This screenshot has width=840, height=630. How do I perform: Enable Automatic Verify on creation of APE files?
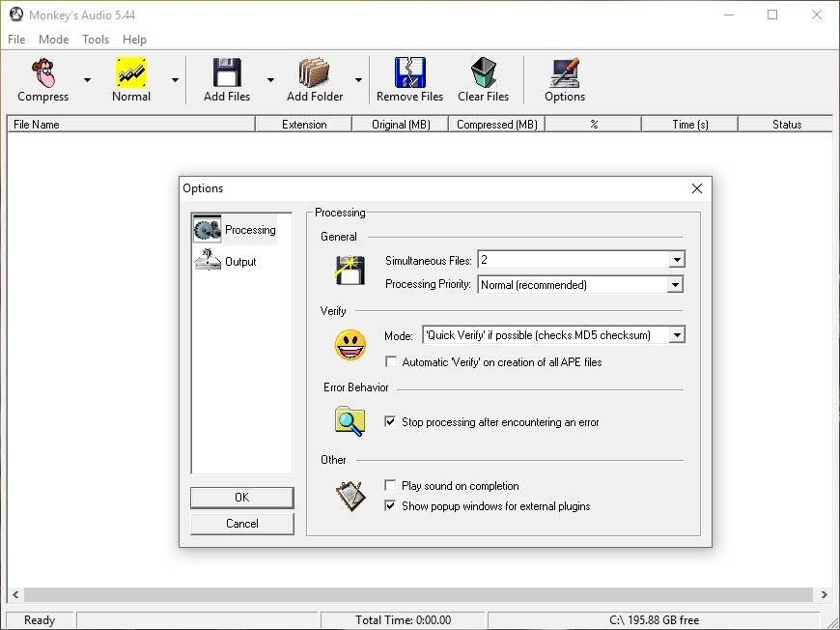coord(391,362)
